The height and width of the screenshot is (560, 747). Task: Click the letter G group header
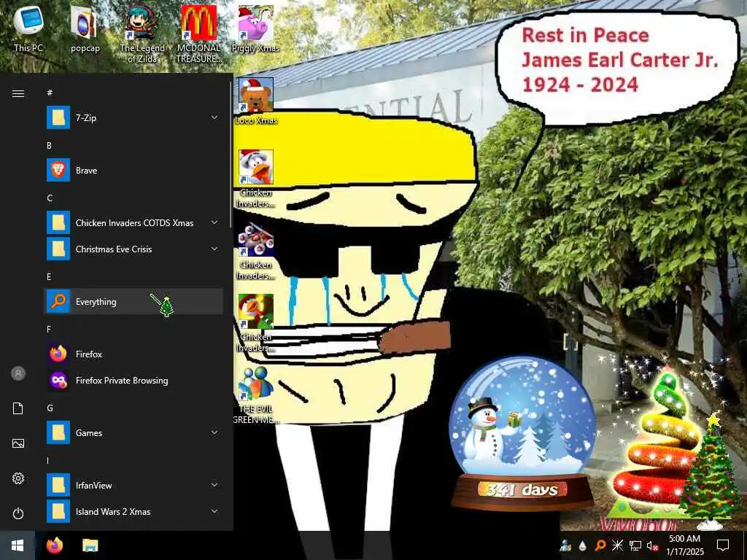pyautogui.click(x=50, y=408)
